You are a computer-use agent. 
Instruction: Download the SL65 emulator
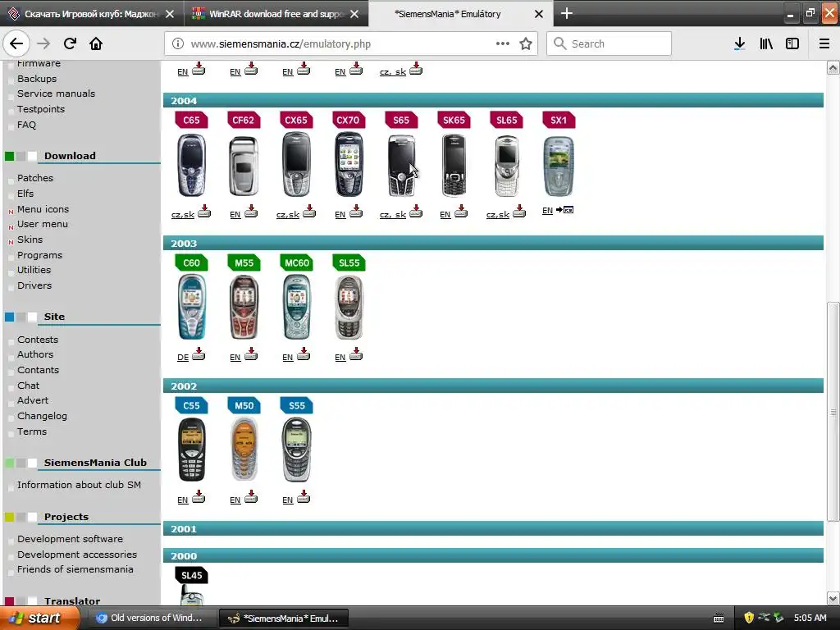[x=519, y=211]
